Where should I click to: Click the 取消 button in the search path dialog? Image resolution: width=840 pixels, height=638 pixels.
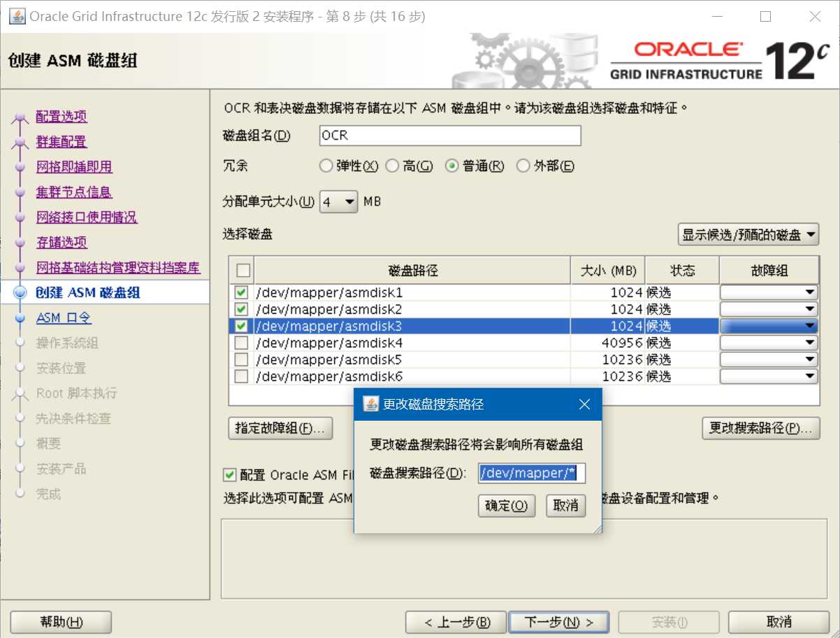[565, 505]
